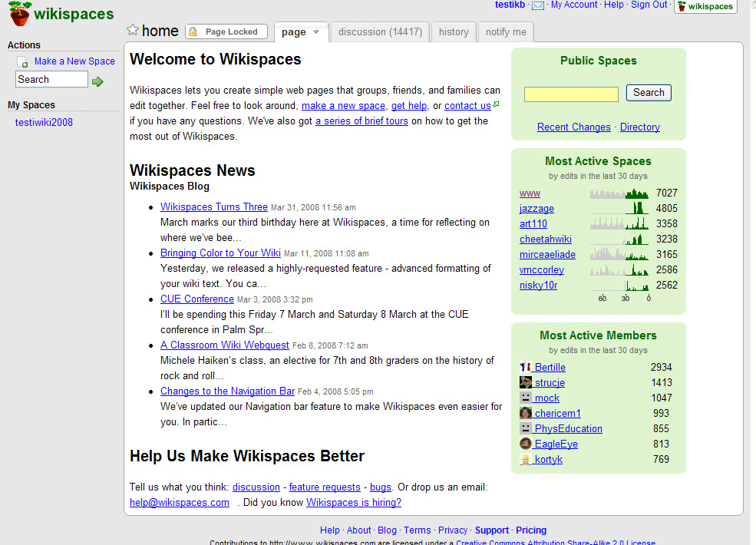The height and width of the screenshot is (545, 756).
Task: Open the footer Blog link
Action: coord(387,530)
